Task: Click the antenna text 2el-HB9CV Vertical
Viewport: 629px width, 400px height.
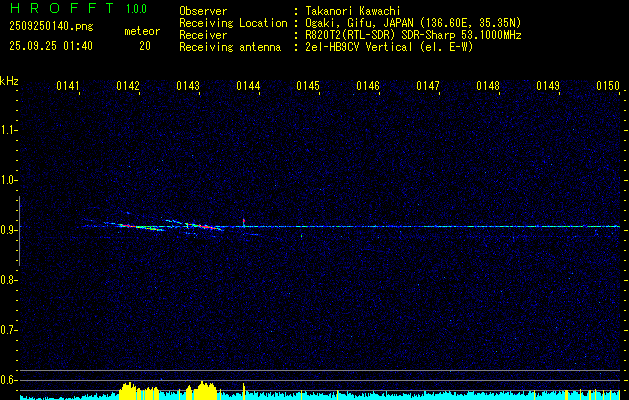Action: pyautogui.click(x=358, y=47)
